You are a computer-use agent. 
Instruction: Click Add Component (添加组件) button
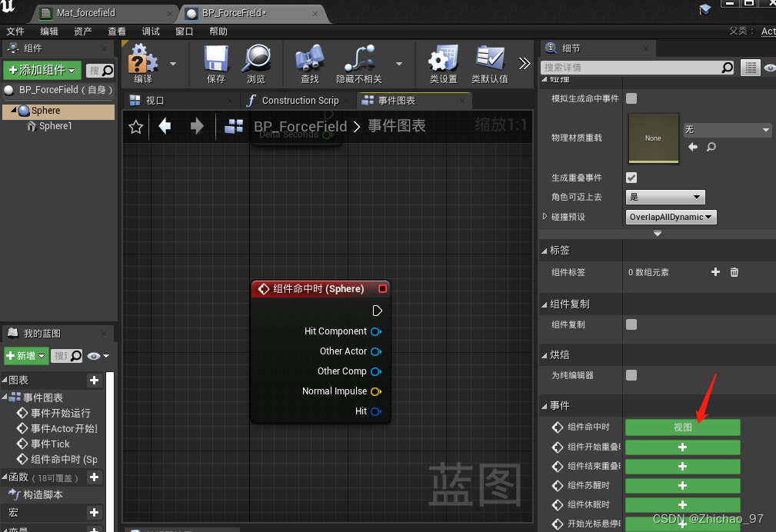[x=42, y=70]
